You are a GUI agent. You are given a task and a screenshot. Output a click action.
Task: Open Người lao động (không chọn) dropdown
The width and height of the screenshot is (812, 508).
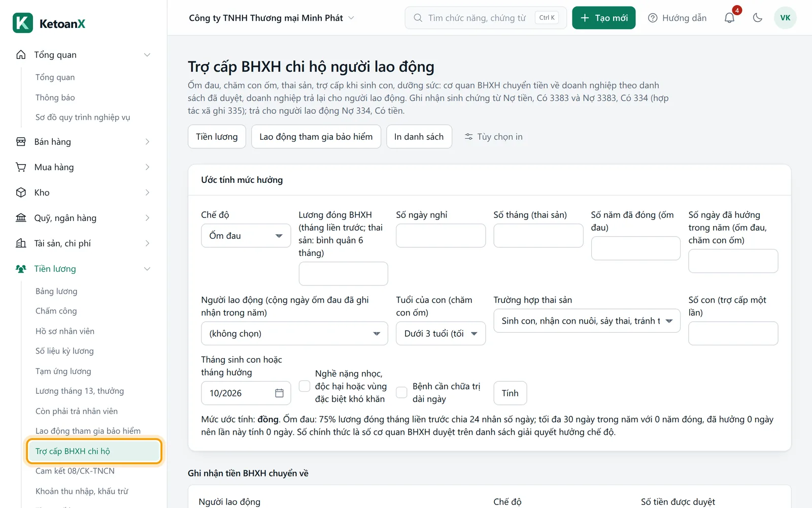pos(294,334)
